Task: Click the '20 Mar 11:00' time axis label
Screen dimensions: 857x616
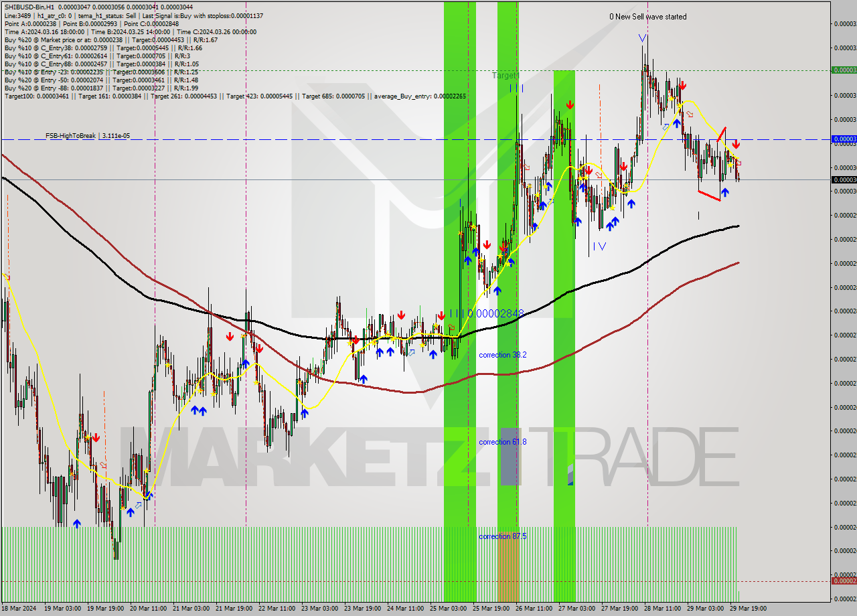Action: coord(148,609)
